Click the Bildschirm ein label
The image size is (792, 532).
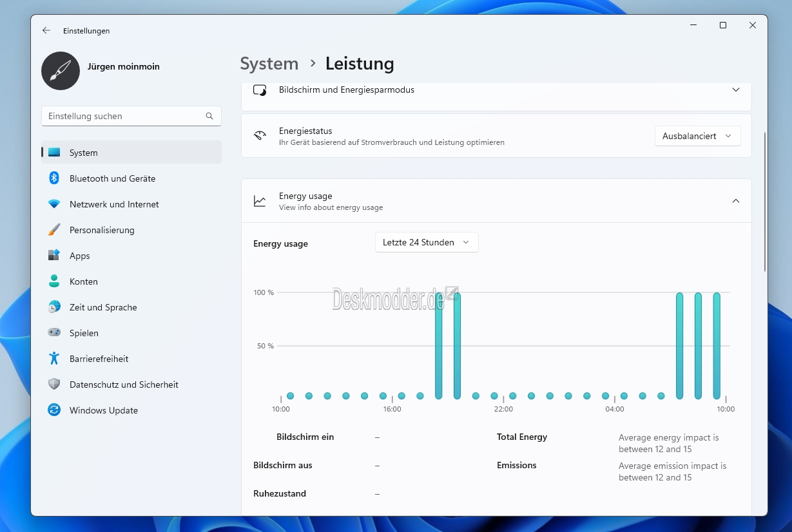(305, 437)
